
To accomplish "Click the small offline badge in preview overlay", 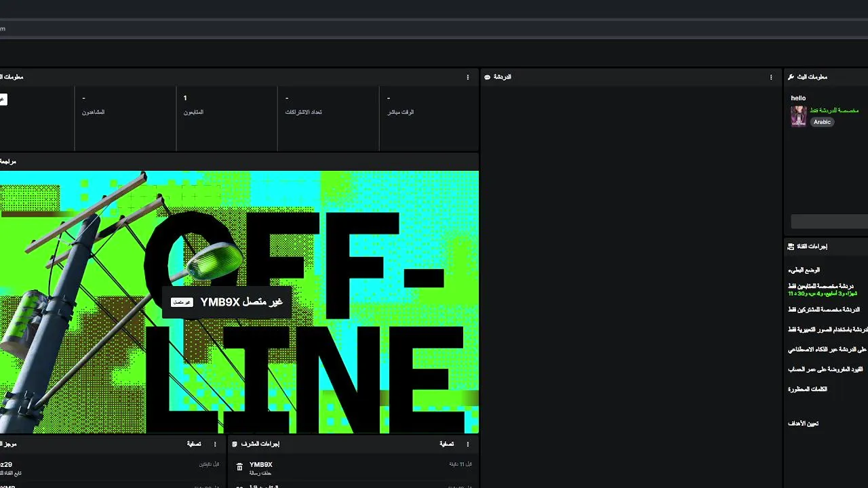I will tap(182, 302).
